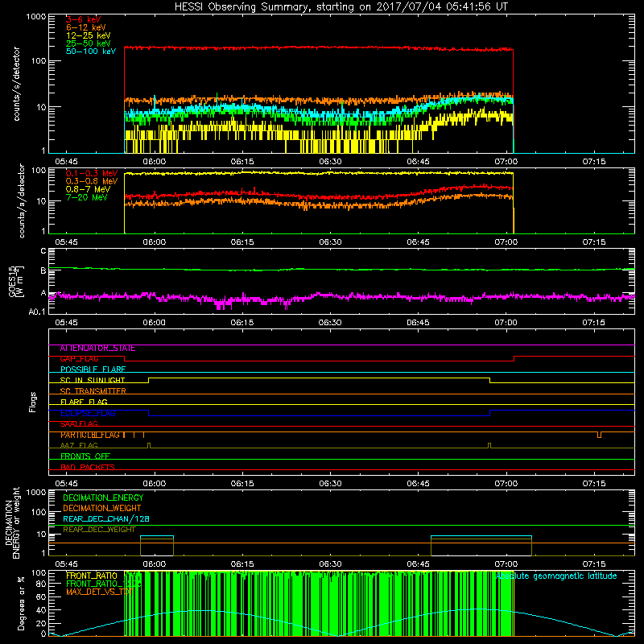Select the blue ECLIPSE_FLAG label
Viewport: 644px width, 644px height.
click(88, 413)
